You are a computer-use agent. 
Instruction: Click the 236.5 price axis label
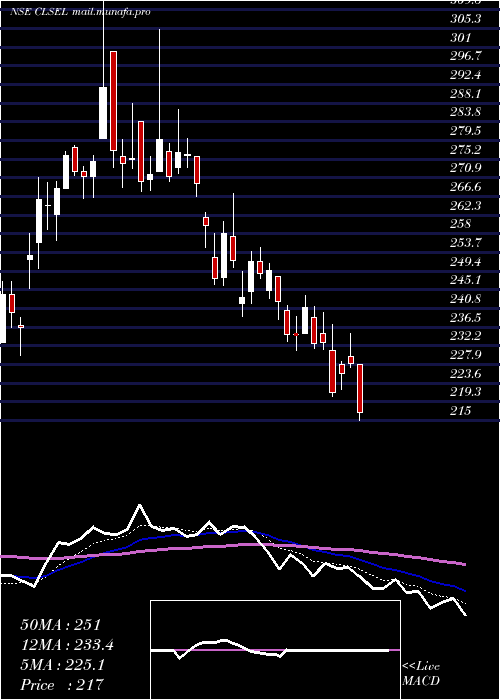pyautogui.click(x=467, y=318)
